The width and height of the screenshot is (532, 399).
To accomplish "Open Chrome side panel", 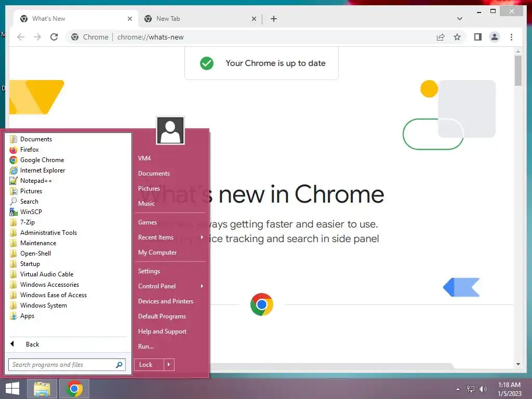I will [478, 37].
